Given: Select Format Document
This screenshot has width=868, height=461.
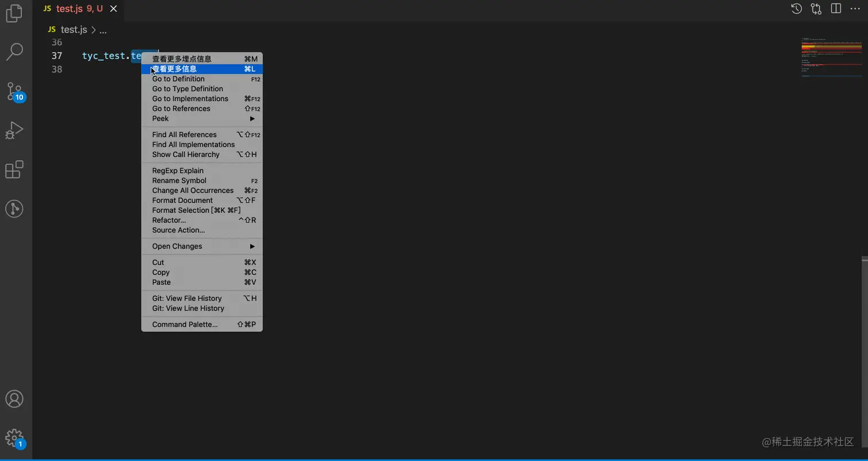Looking at the screenshot, I should pyautogui.click(x=202, y=200).
